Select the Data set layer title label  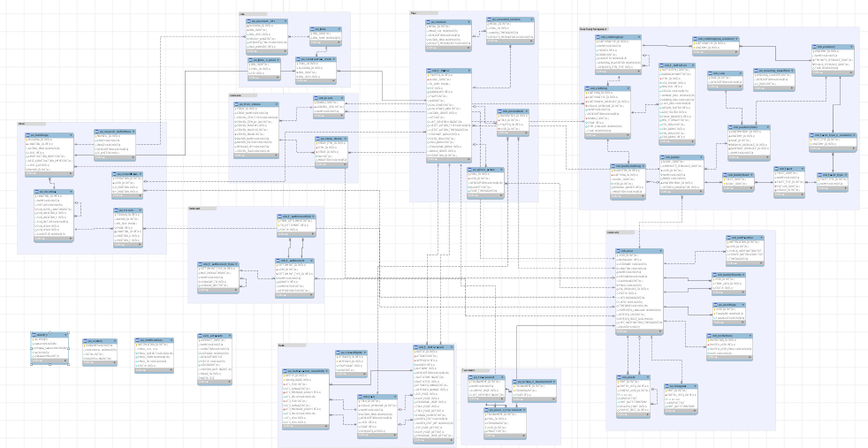(196, 209)
